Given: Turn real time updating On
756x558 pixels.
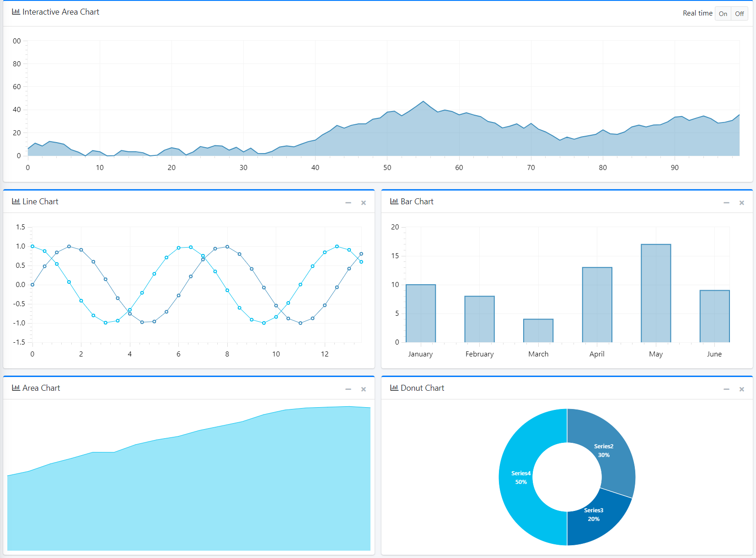Looking at the screenshot, I should [723, 14].
